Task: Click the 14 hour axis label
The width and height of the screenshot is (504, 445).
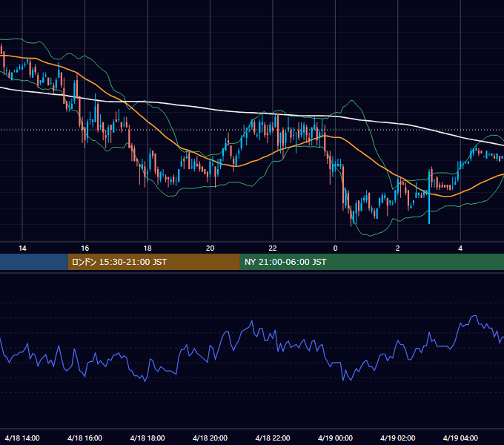Action: [22, 248]
